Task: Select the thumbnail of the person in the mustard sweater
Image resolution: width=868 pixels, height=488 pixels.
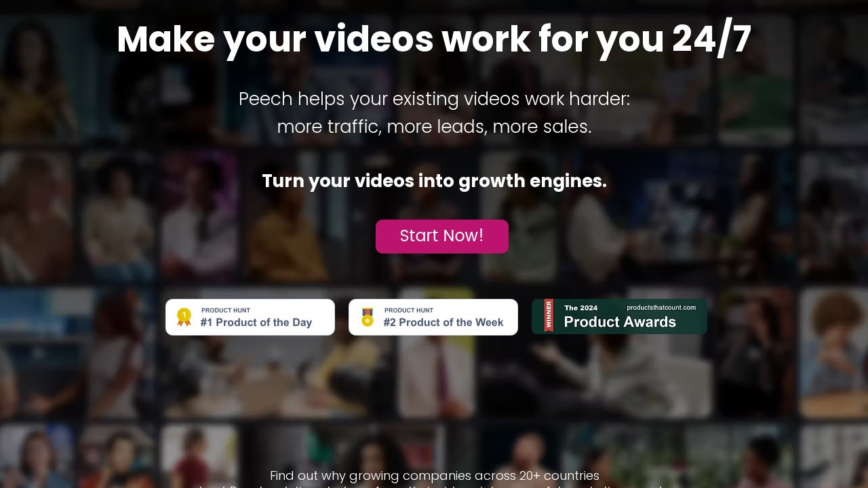Action: [x=286, y=217]
